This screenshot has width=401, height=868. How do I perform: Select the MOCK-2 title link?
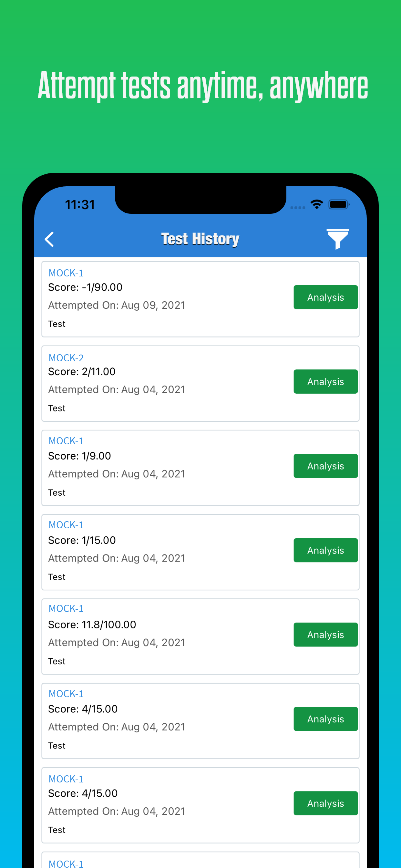tap(66, 358)
